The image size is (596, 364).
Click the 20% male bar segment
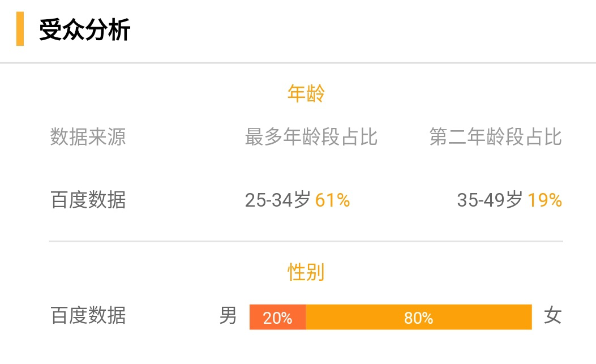[x=278, y=317]
